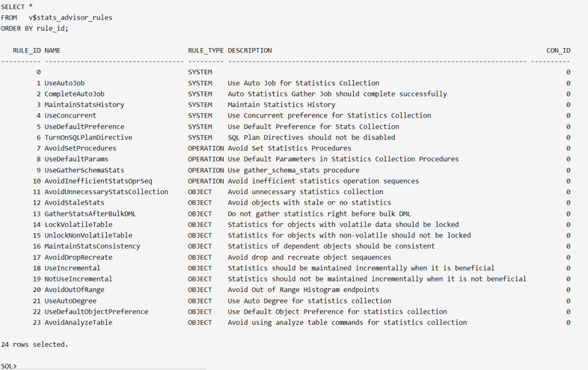Click the "ORDER BY rule_id;" query line
This screenshot has height=370, width=588.
34,28
